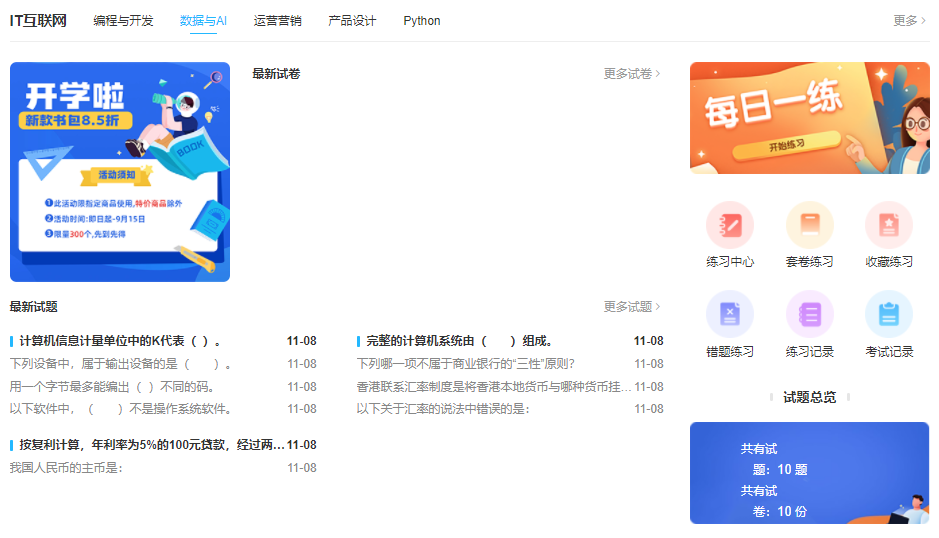The height and width of the screenshot is (538, 939).
Task: Select the 数据与AI tab
Action: (203, 21)
